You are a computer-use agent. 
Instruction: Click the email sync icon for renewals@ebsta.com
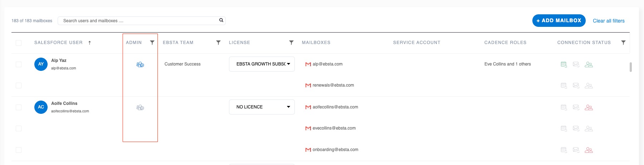[576, 86]
